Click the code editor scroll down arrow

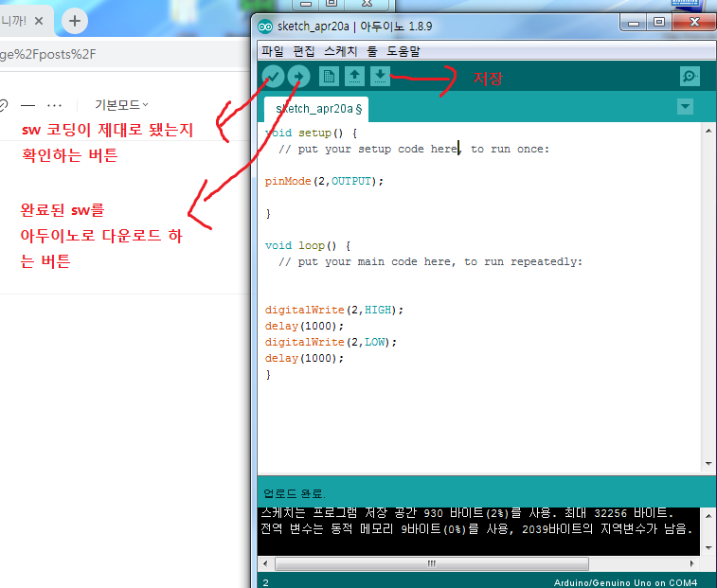point(708,464)
